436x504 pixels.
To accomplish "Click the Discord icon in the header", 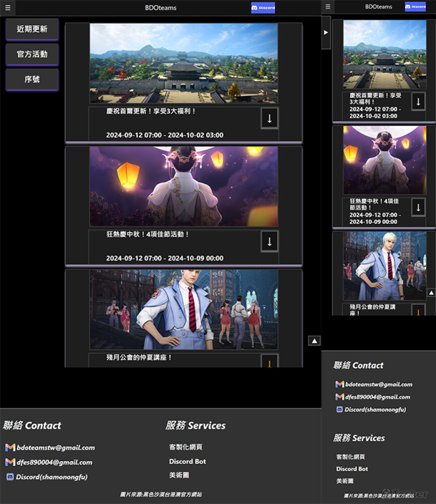I will (262, 7).
